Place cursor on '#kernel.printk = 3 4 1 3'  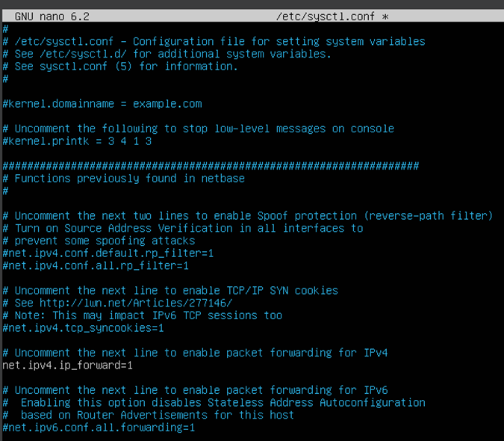coord(77,141)
